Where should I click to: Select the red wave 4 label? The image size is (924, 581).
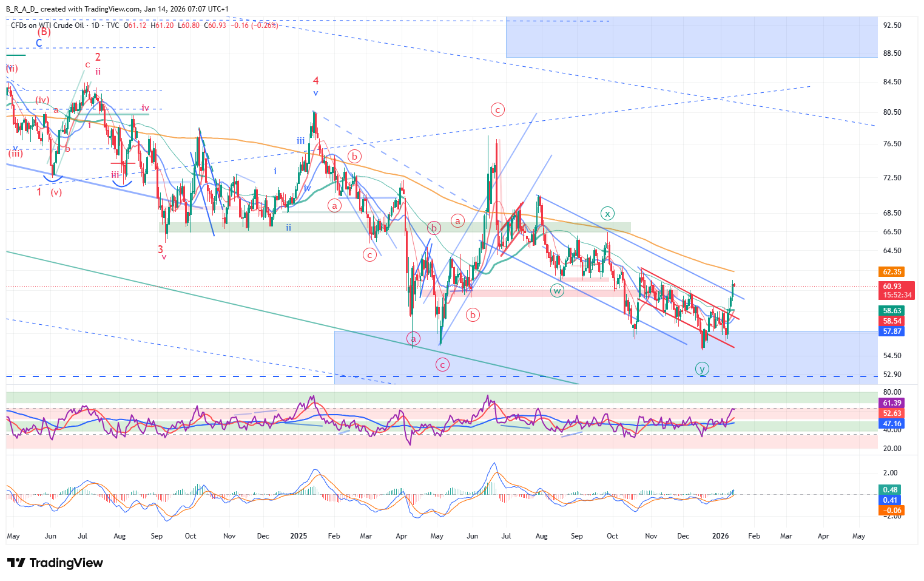315,81
